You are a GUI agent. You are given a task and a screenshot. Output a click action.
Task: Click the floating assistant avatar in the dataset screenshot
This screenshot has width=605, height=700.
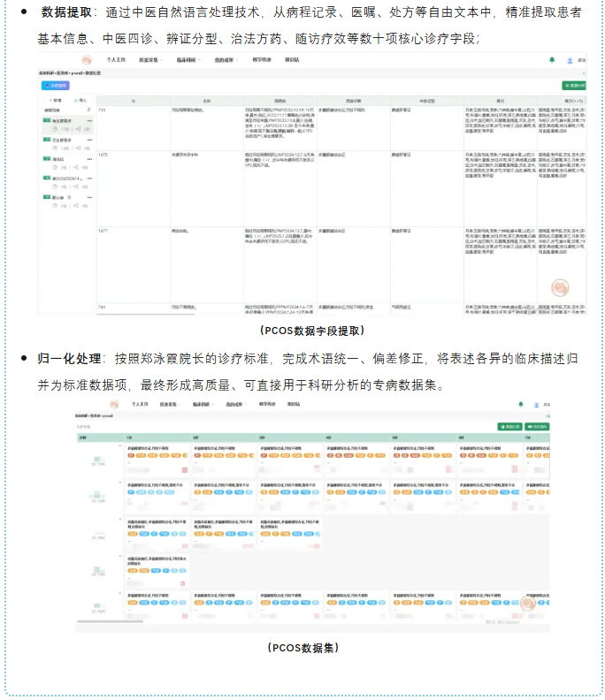(528, 604)
